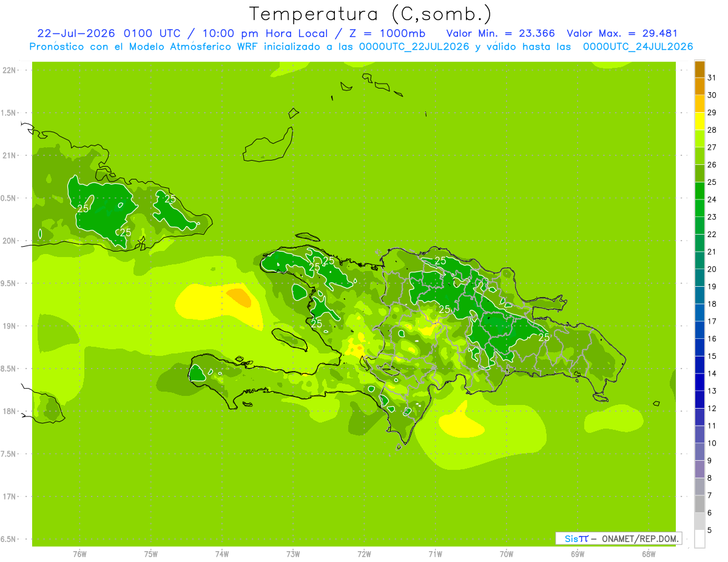The width and height of the screenshot is (728, 562).
Task: Click the "76W" longitude axis label
Action: [79, 554]
